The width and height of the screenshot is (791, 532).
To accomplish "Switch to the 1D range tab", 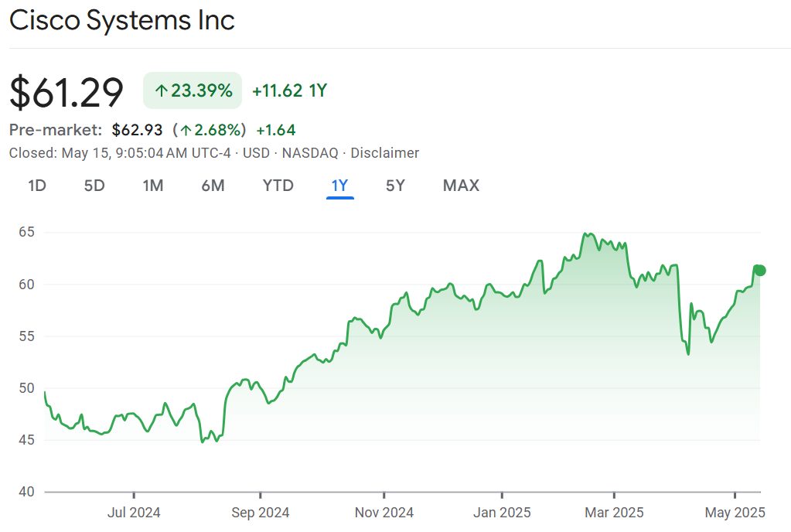I will 36,186.
